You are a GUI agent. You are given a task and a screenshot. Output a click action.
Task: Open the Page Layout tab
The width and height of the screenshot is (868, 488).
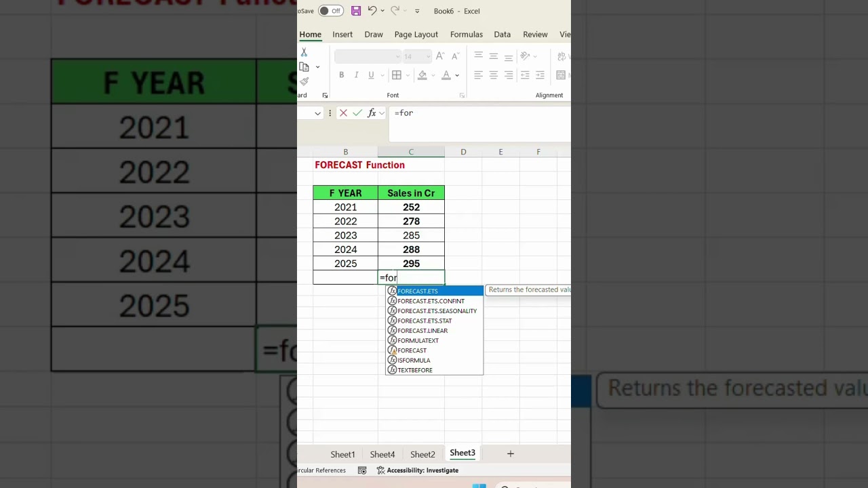416,35
